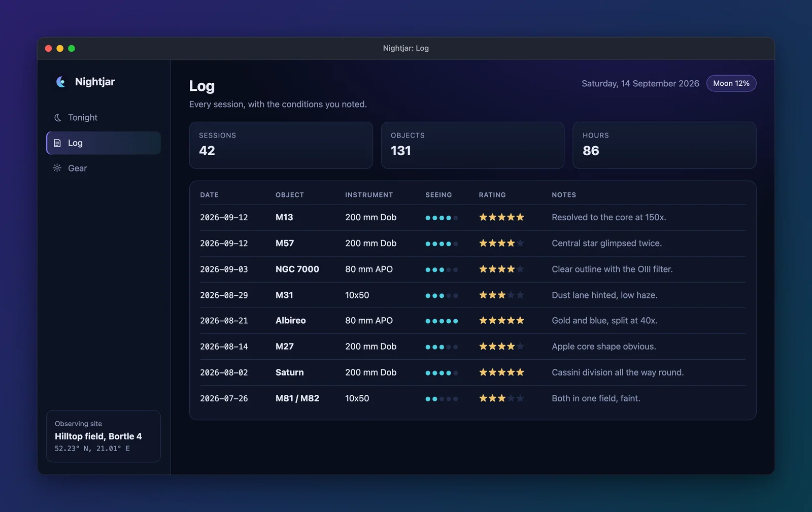
Task: Click the Seeing column header
Action: tap(438, 195)
